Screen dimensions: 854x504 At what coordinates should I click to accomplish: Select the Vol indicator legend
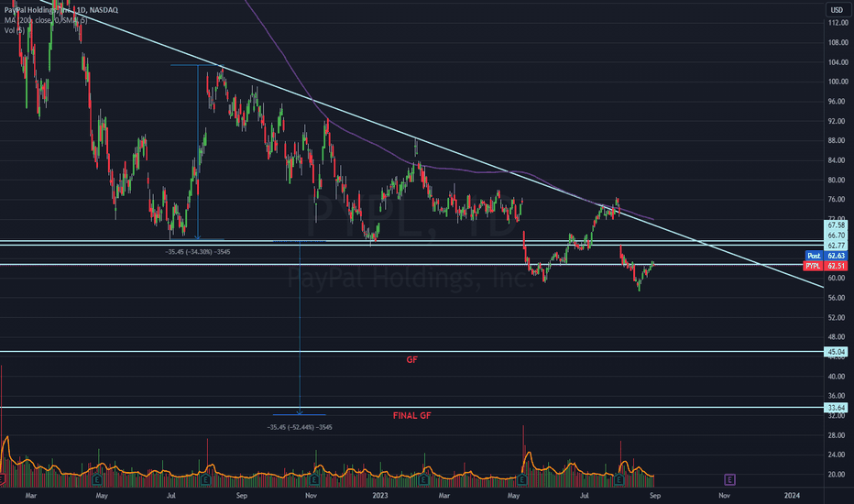(x=14, y=30)
